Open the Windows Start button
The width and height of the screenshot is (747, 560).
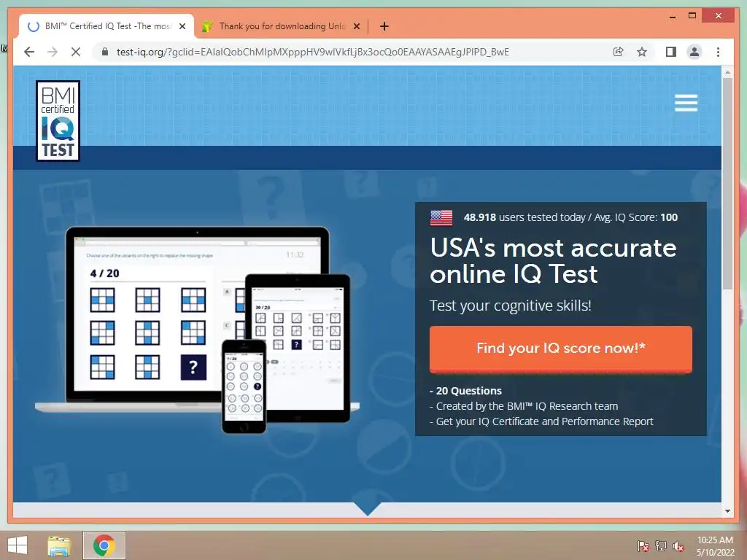pos(18,545)
